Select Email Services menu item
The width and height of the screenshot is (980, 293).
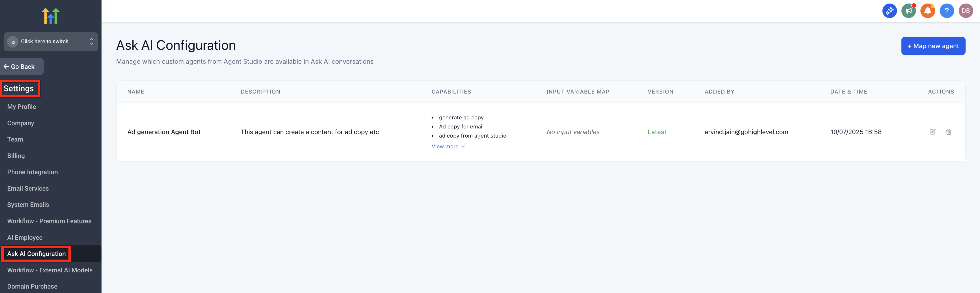[x=28, y=188]
